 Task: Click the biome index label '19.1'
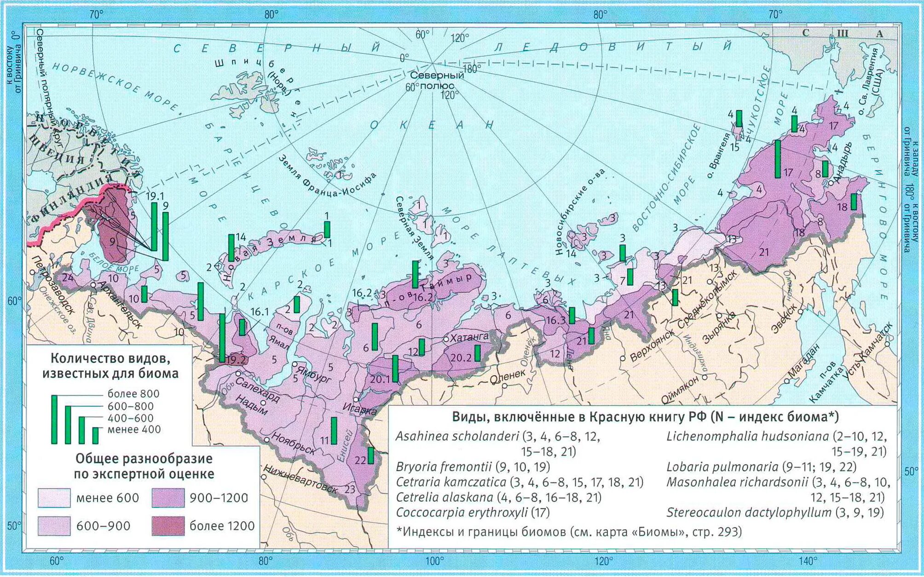(x=155, y=196)
